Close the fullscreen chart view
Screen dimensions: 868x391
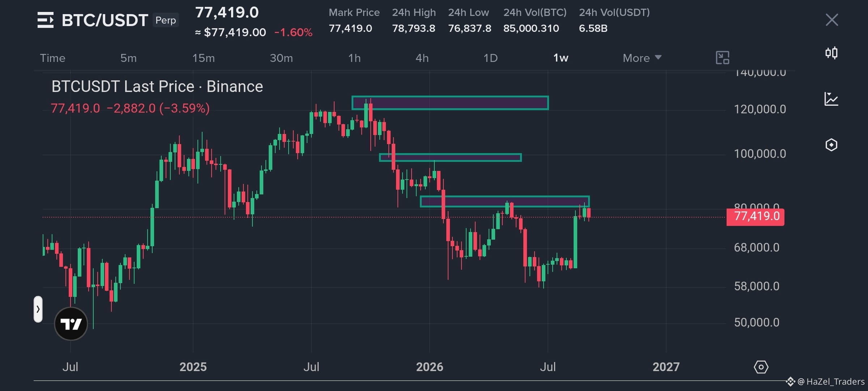(x=832, y=20)
